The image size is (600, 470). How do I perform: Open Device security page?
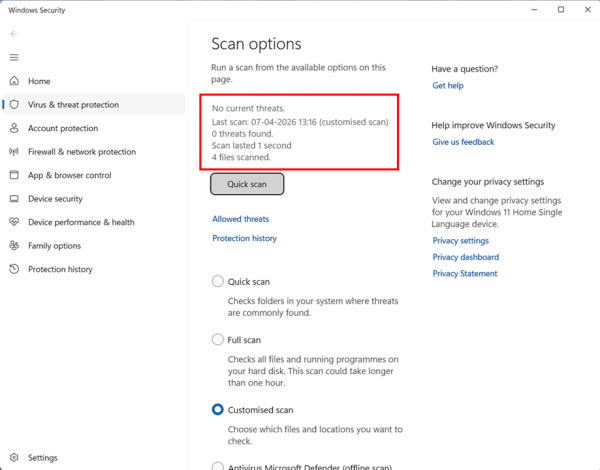pos(55,199)
